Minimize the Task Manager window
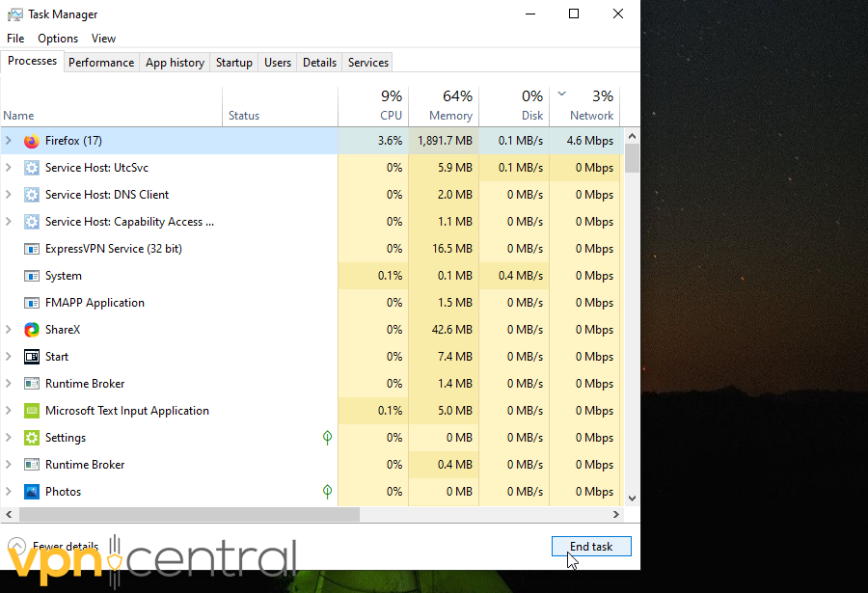The image size is (868, 593). coord(530,13)
